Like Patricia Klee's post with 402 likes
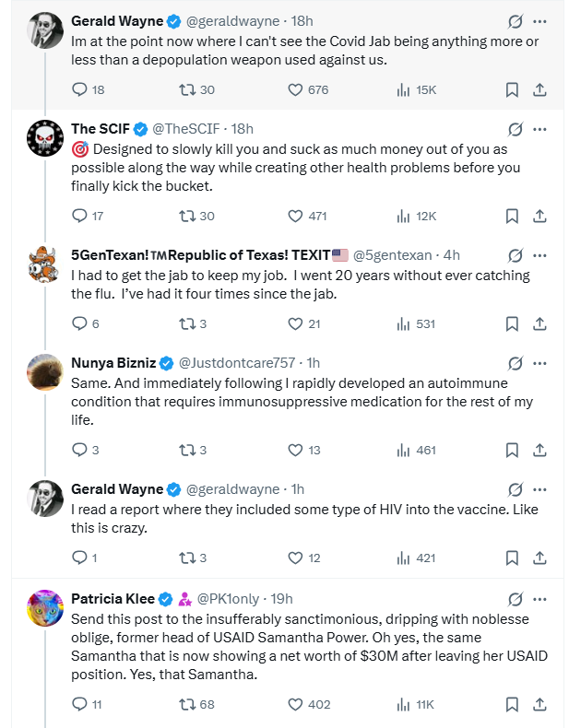 point(296,704)
